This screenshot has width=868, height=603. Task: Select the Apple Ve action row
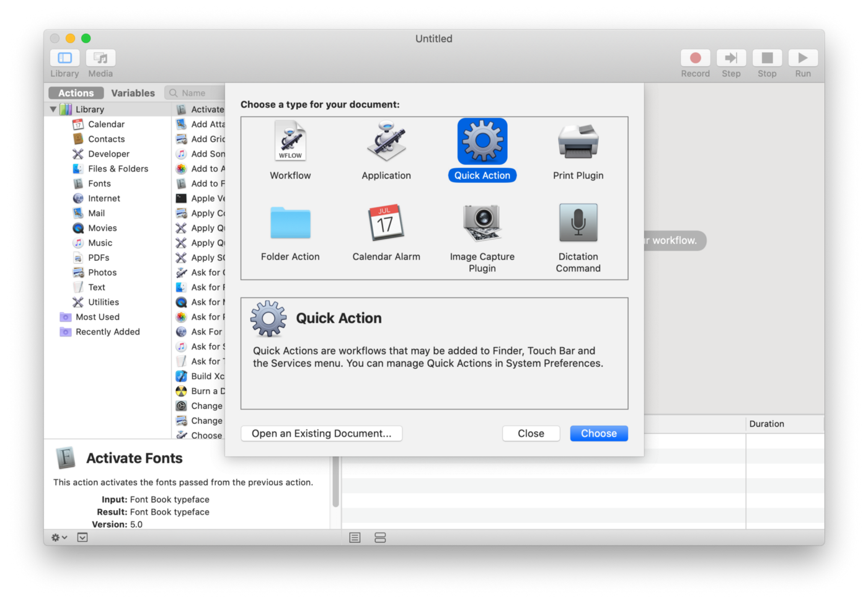click(x=200, y=198)
